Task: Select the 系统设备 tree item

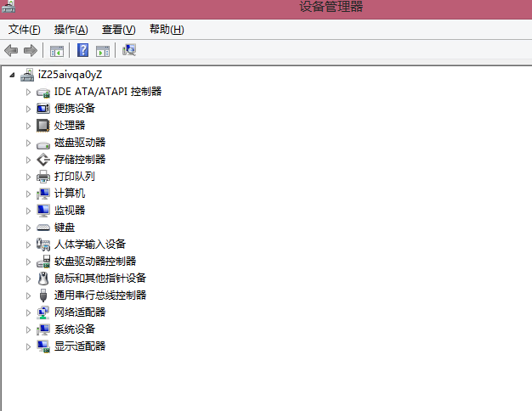Action: click(x=75, y=329)
